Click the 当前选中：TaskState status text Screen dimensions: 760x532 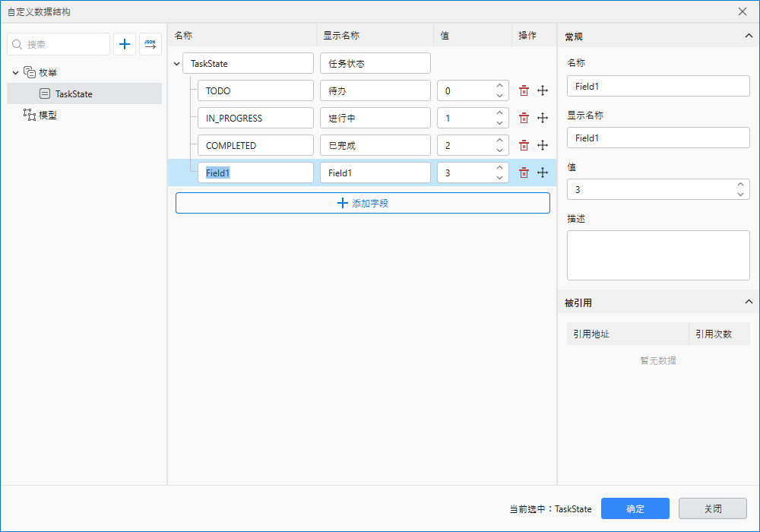[x=550, y=508]
